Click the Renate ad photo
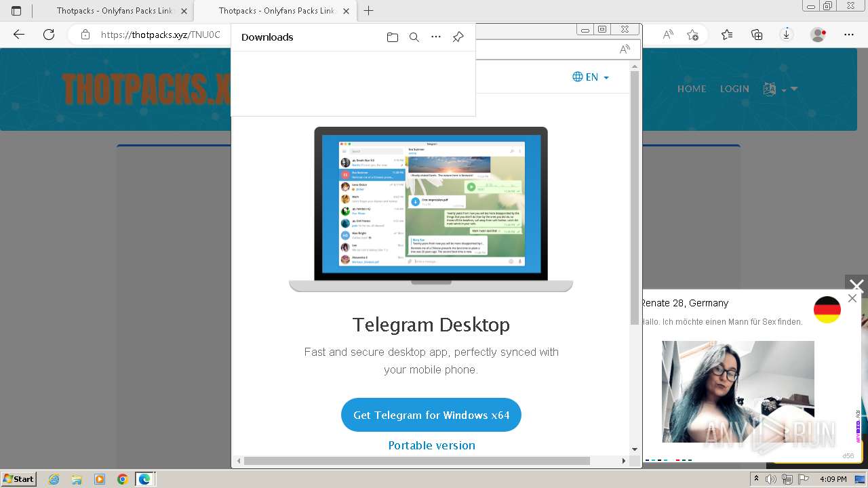Screen dimensions: 868x488 738,392
